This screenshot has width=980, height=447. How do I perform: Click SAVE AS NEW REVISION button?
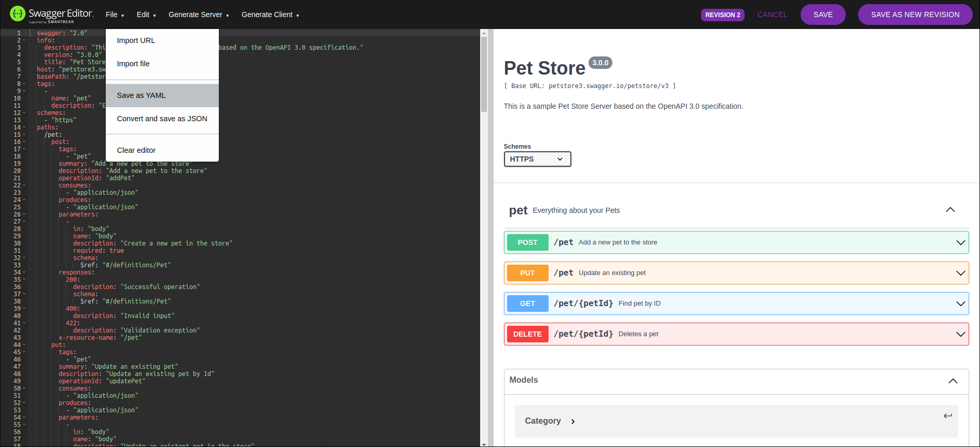[x=915, y=15]
